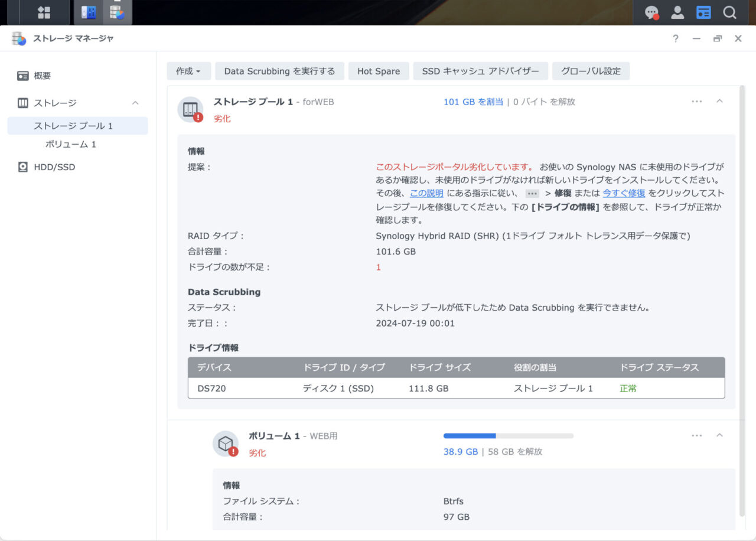The height and width of the screenshot is (541, 756).
Task: Click the Volume 1 cube warning icon
Action: tap(226, 444)
